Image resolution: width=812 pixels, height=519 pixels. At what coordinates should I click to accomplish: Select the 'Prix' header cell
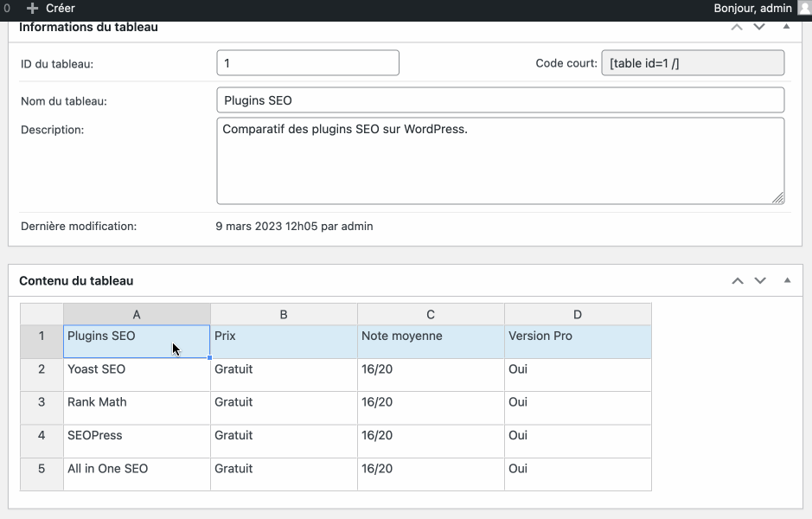(x=284, y=342)
